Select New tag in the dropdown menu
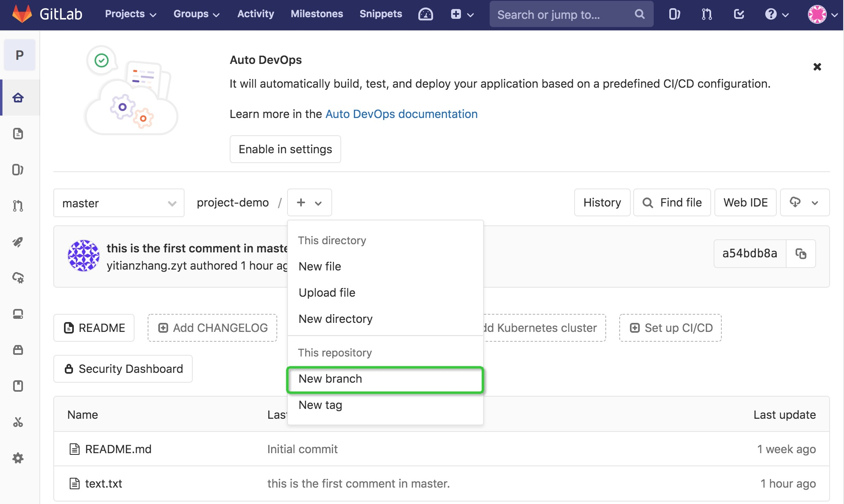Image resolution: width=844 pixels, height=504 pixels. pyautogui.click(x=320, y=405)
